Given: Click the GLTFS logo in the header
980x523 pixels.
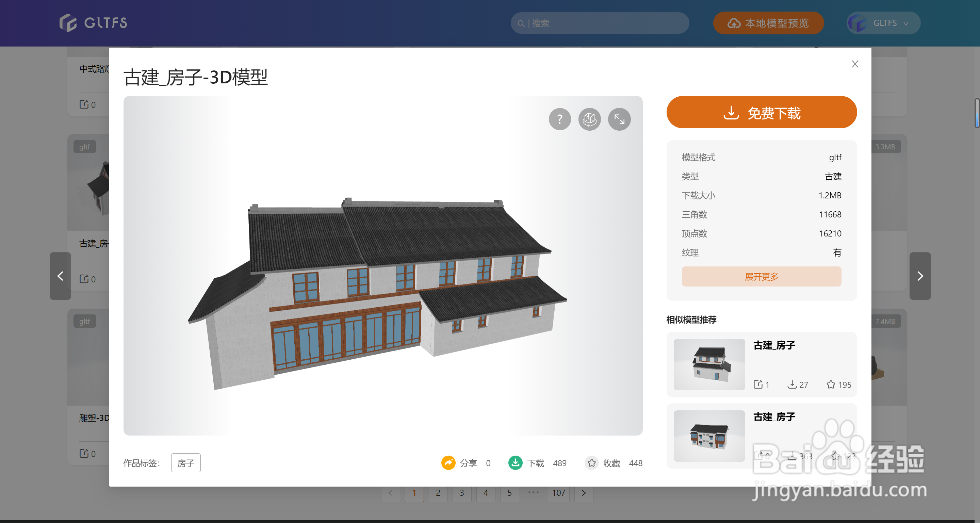Looking at the screenshot, I should 93,22.
